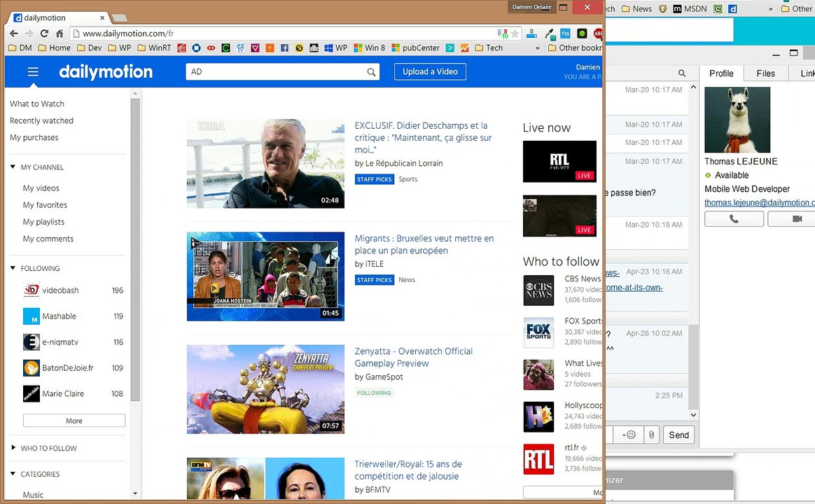Open the DM bookmarks folder
Viewport: 815px width, 504px height.
click(20, 48)
